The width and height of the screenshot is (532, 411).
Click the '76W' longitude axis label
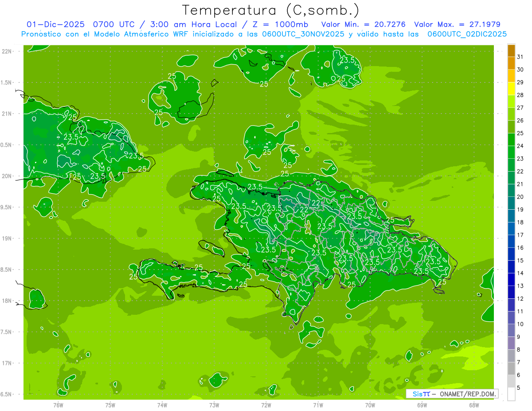(x=58, y=405)
